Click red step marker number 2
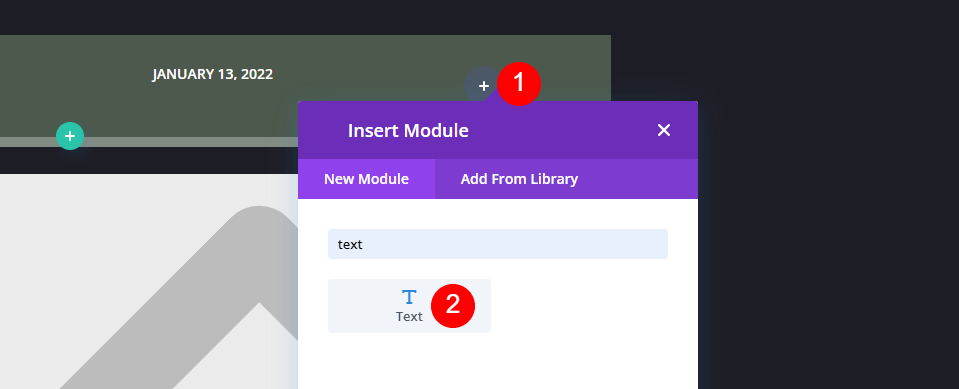959x389 pixels. point(453,305)
